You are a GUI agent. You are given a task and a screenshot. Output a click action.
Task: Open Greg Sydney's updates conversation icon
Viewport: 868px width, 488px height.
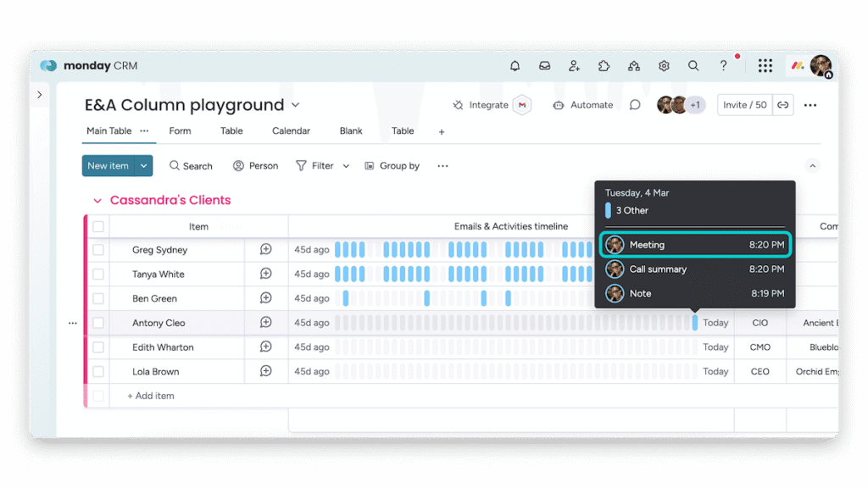pyautogui.click(x=265, y=250)
